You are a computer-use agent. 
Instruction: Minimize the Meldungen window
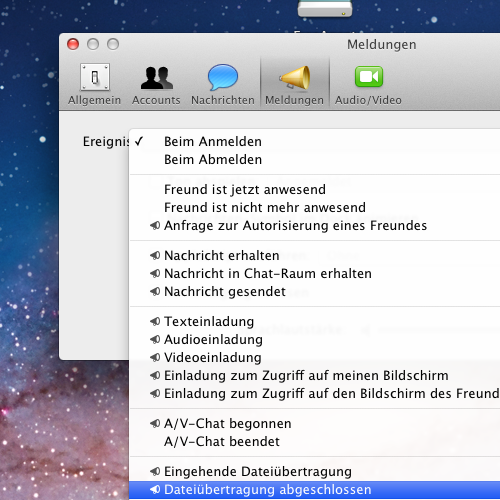pyautogui.click(x=93, y=44)
